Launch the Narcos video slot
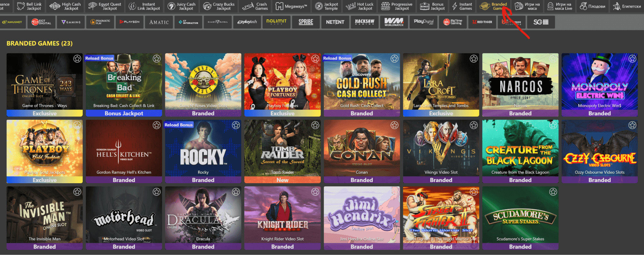The width and height of the screenshot is (644, 255). click(520, 85)
